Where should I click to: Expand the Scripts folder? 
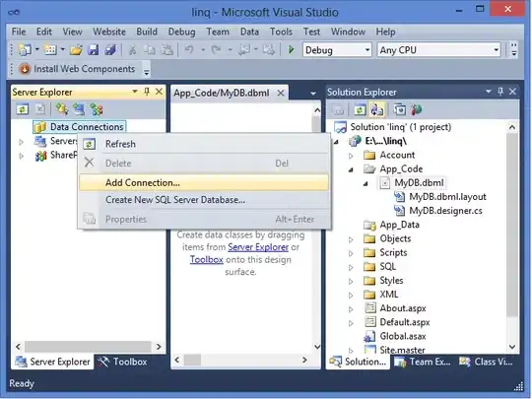[x=351, y=253]
